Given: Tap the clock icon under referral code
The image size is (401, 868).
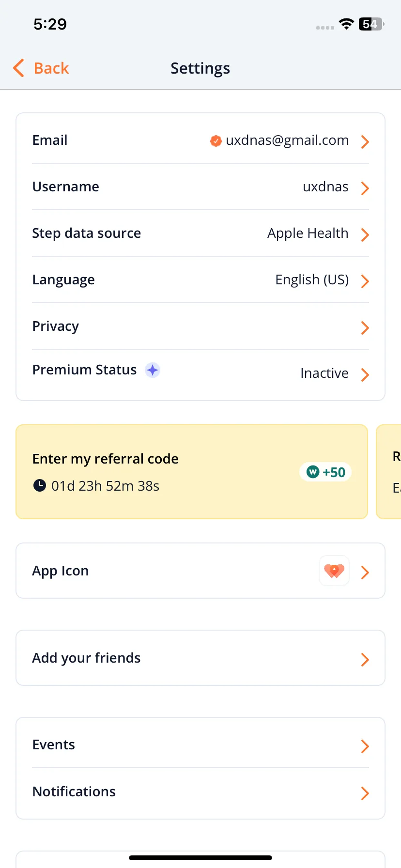Looking at the screenshot, I should (x=39, y=485).
